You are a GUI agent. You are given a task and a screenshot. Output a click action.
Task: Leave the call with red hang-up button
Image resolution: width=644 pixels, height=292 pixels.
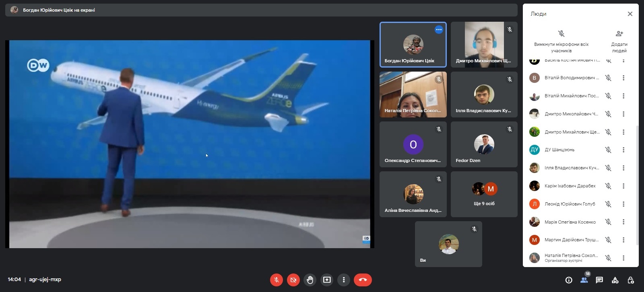point(363,280)
